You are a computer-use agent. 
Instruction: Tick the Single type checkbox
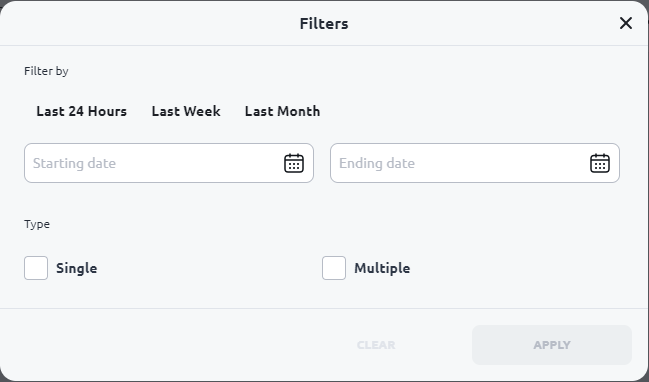coord(36,268)
